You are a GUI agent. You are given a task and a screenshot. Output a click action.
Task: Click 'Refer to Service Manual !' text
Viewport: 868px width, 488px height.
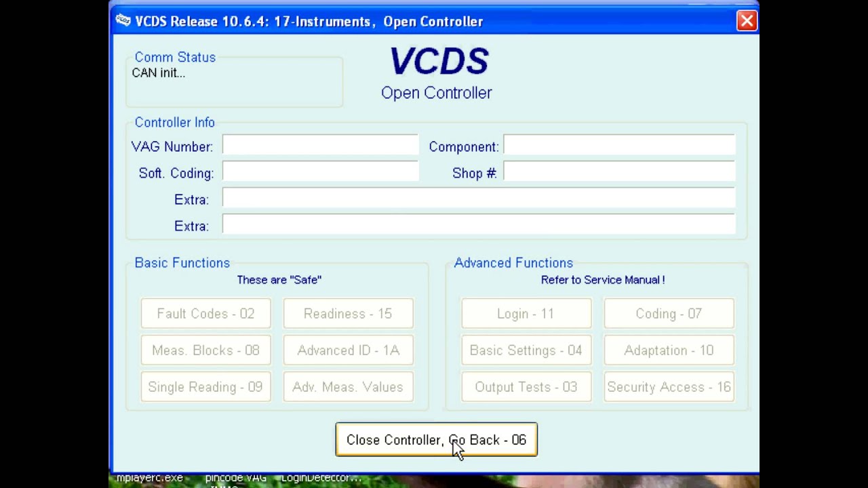pyautogui.click(x=603, y=279)
